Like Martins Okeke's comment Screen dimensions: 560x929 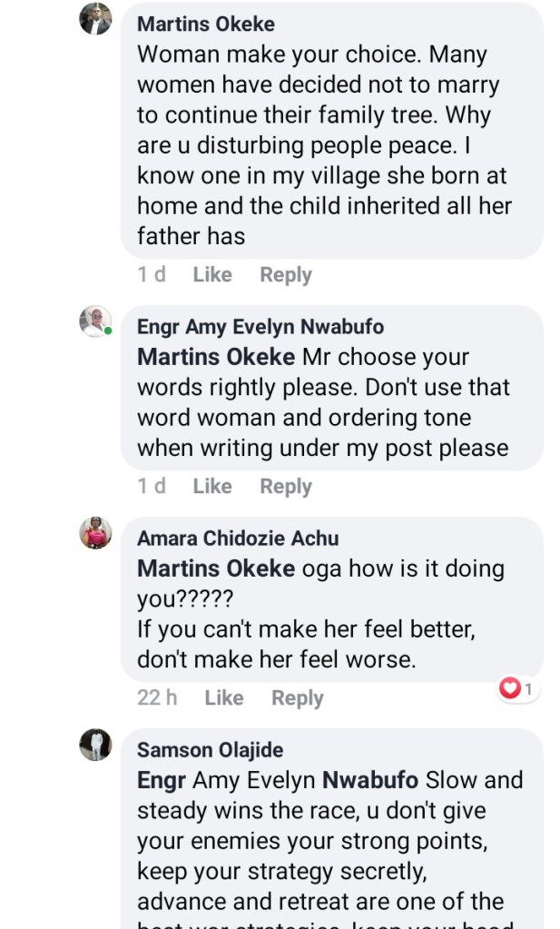tap(212, 274)
